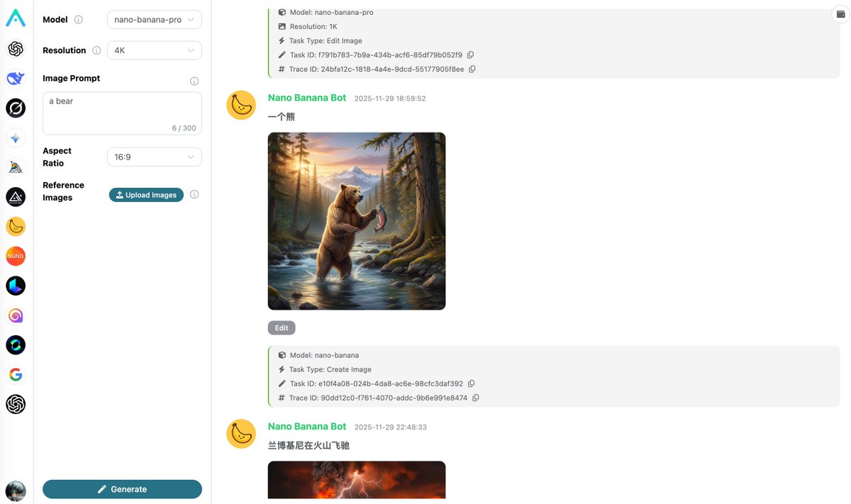Click the info icon next to Model
Viewport: 851px width, 504px height.
[79, 20]
